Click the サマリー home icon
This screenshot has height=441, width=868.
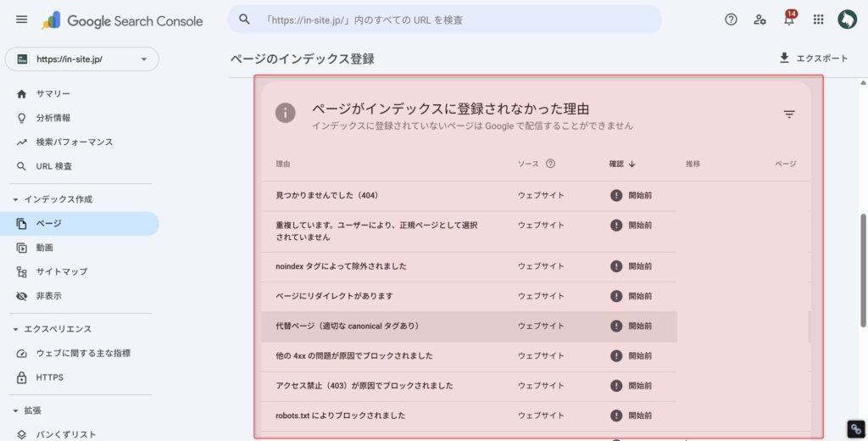click(x=21, y=93)
